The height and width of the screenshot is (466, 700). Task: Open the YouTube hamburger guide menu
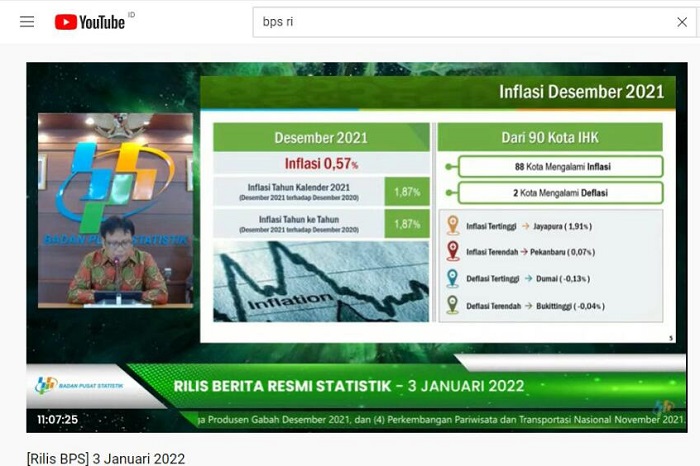tap(27, 21)
